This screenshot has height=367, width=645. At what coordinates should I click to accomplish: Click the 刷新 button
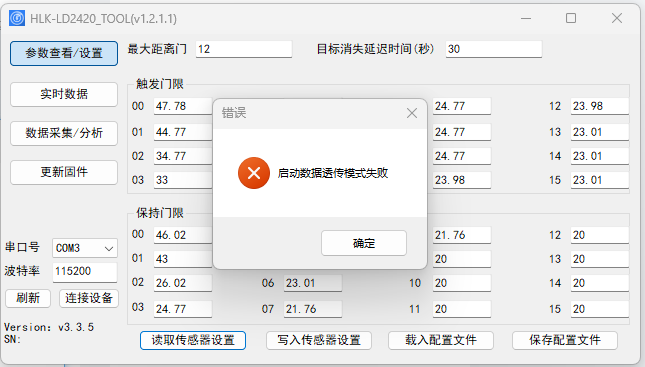(28, 298)
